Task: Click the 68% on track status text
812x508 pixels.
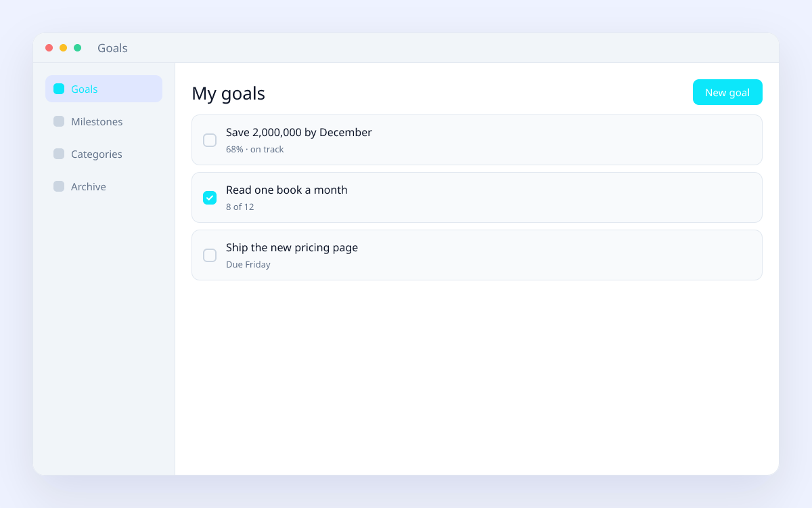Action: click(254, 150)
